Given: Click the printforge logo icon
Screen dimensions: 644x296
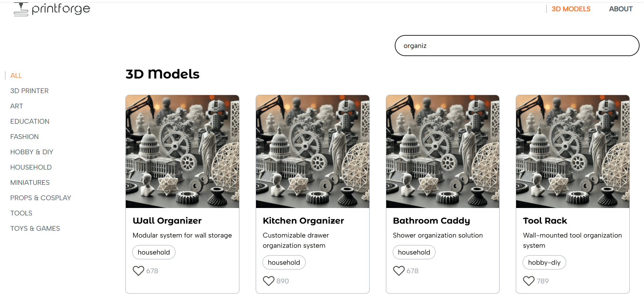Looking at the screenshot, I should (x=21, y=9).
